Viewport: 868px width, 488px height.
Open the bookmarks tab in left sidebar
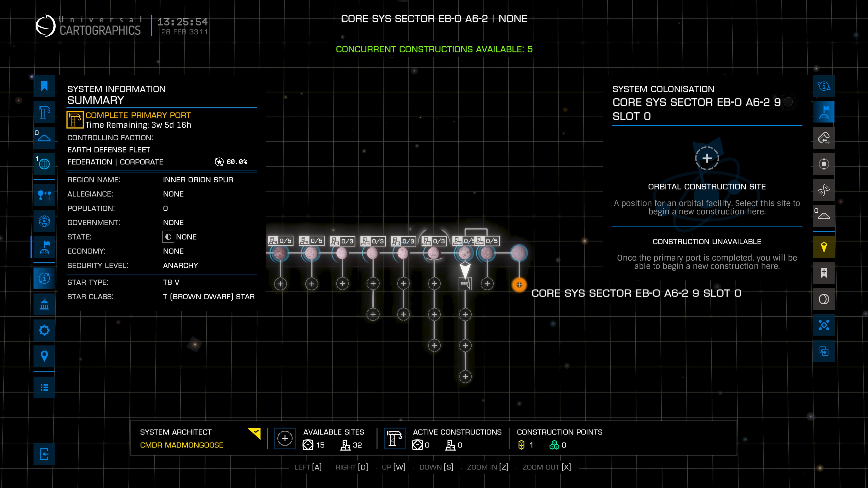pos(44,86)
